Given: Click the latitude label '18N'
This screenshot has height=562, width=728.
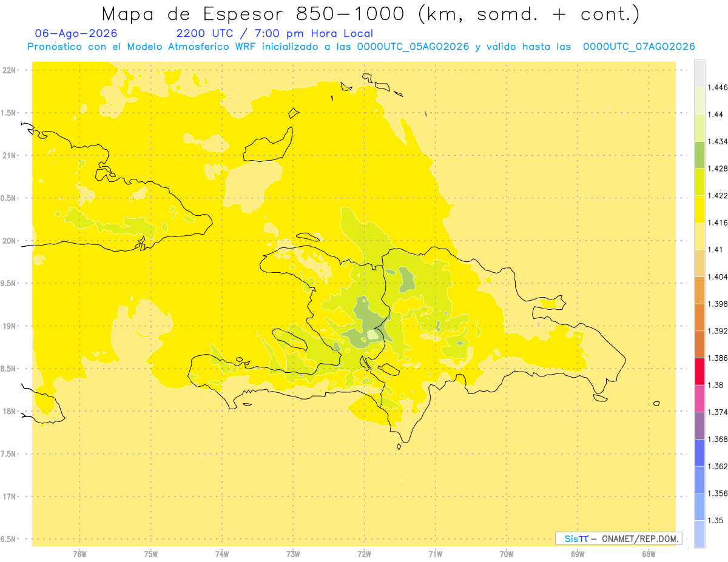Looking at the screenshot, I should pos(10,411).
